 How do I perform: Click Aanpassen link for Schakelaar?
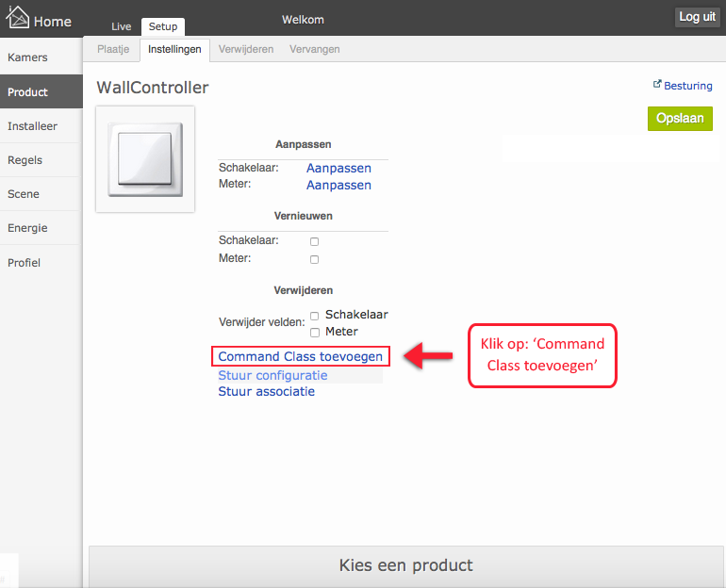coord(338,168)
